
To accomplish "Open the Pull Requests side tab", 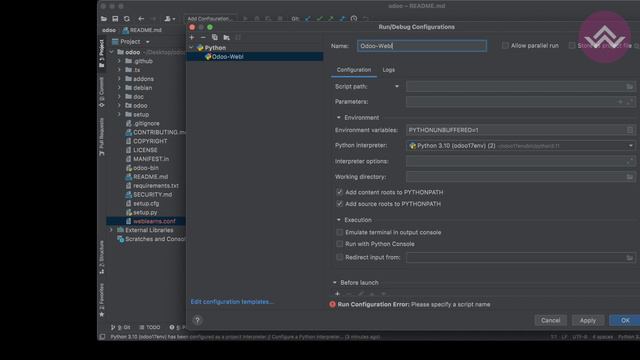I will 102,137.
